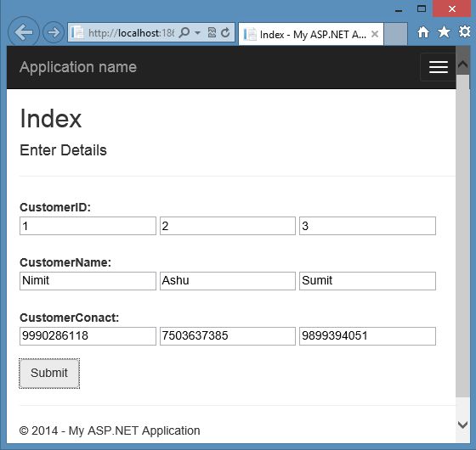Image resolution: width=476 pixels, height=450 pixels.
Task: Open the Application name link
Action: [x=78, y=67]
